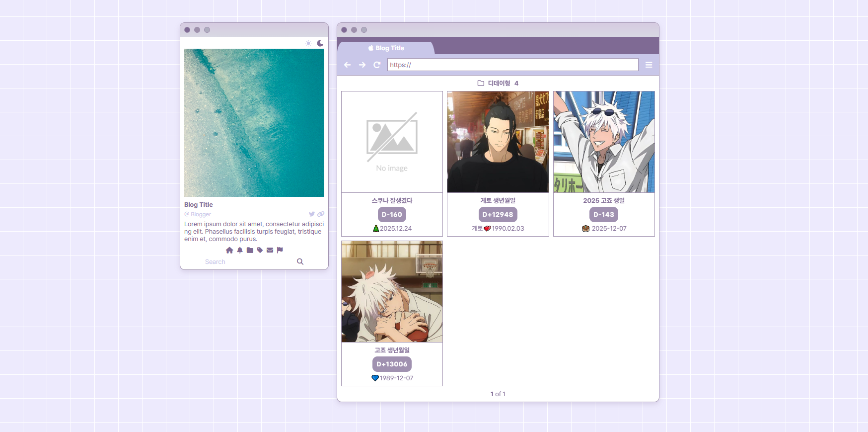Click the back arrow in the browser bar
This screenshot has height=432, width=868.
pos(348,65)
